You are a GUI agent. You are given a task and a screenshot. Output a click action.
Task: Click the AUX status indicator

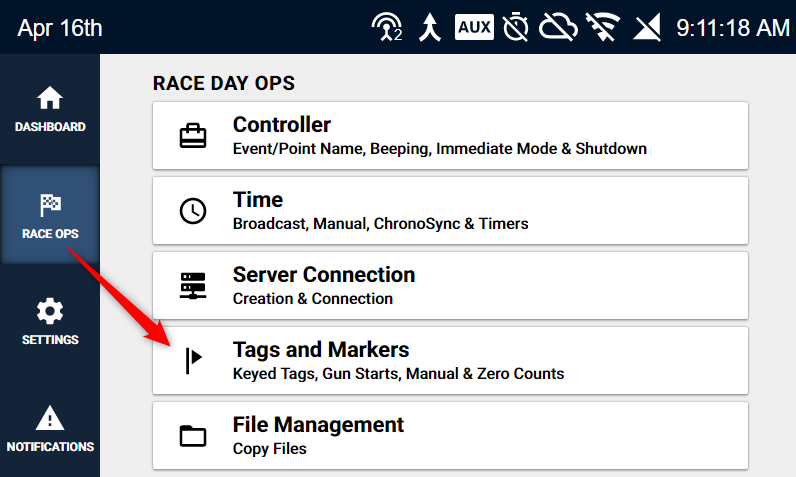[x=474, y=27]
